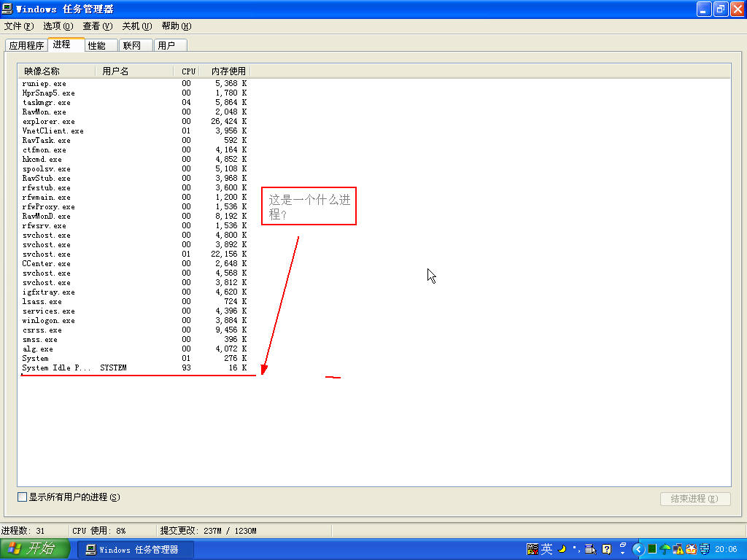This screenshot has width=747, height=560.
Task: Switch to the 性能 tab
Action: (101, 45)
